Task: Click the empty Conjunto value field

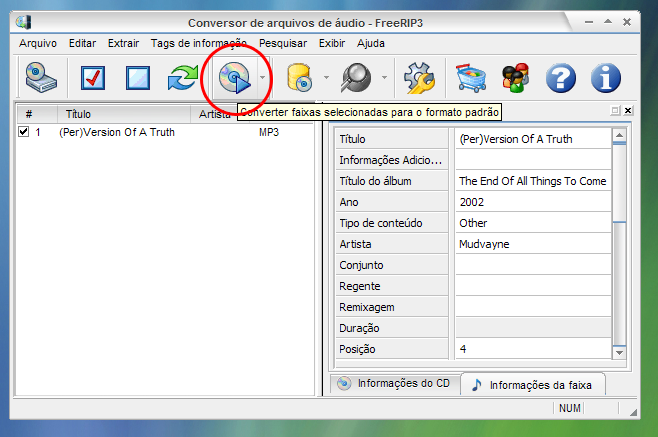Action: coord(533,265)
